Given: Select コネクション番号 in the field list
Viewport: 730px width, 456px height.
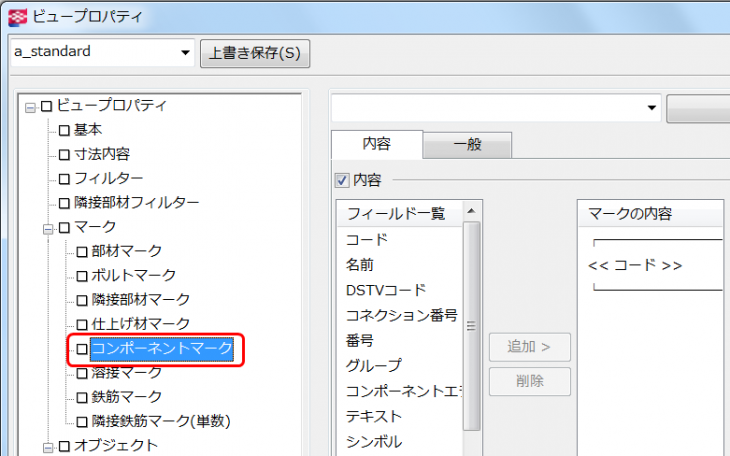Looking at the screenshot, I should point(400,316).
